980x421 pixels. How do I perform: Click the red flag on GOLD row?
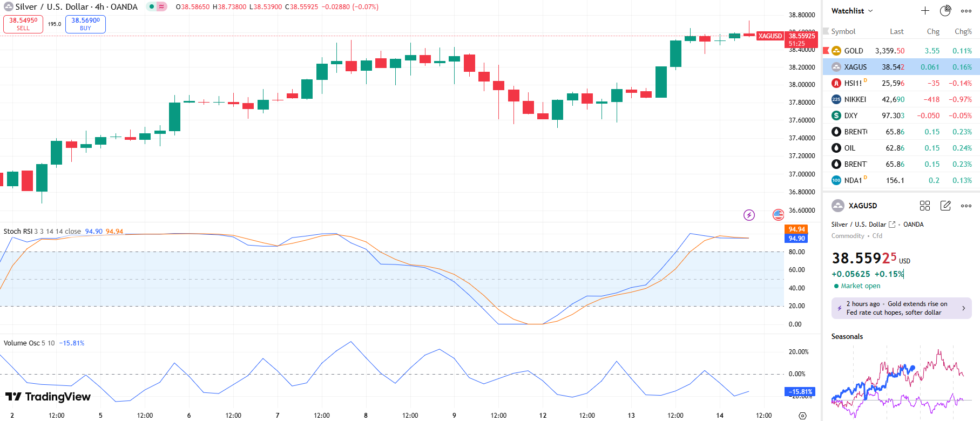coord(826,51)
